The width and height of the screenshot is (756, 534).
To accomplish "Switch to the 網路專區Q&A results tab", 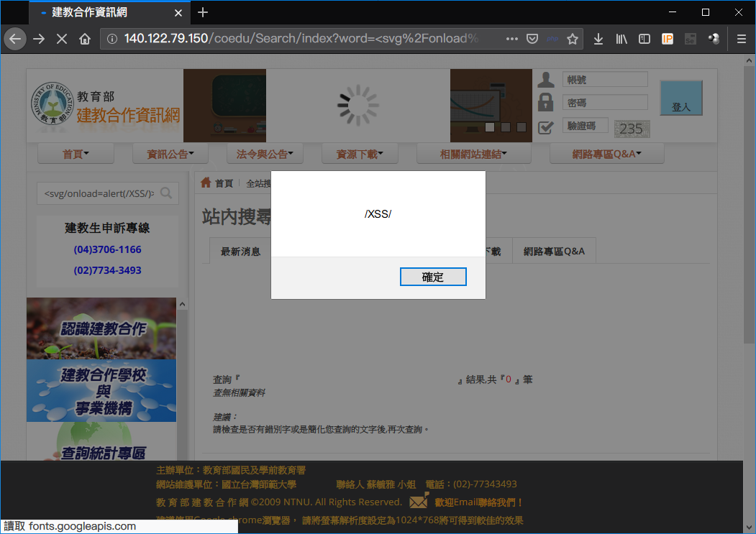I will click(554, 251).
